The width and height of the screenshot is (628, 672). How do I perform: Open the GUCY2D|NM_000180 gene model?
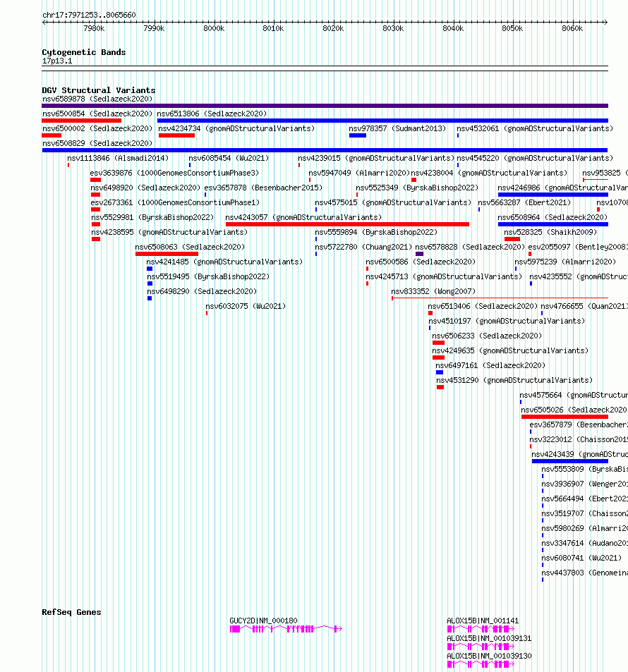pyautogui.click(x=286, y=629)
